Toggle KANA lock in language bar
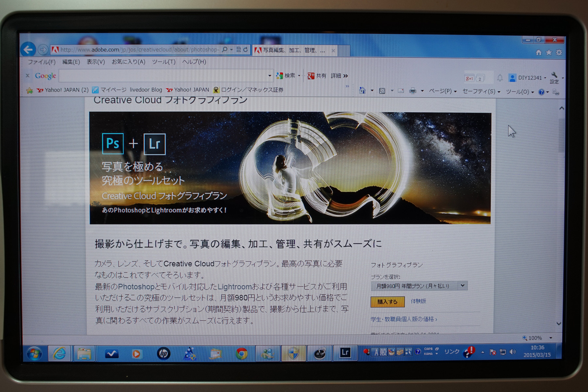This screenshot has width=588, height=392. pos(428,354)
